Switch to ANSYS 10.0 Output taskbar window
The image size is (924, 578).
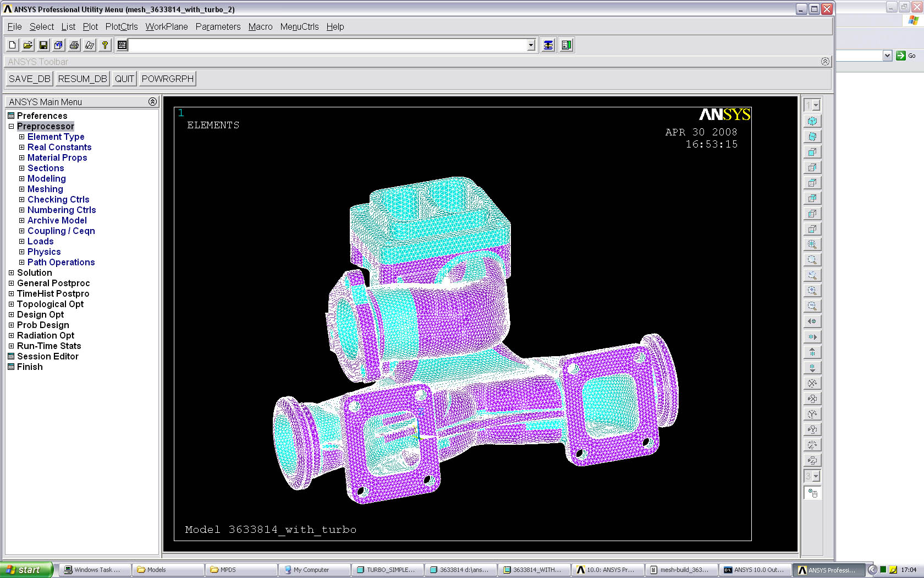[x=755, y=570]
